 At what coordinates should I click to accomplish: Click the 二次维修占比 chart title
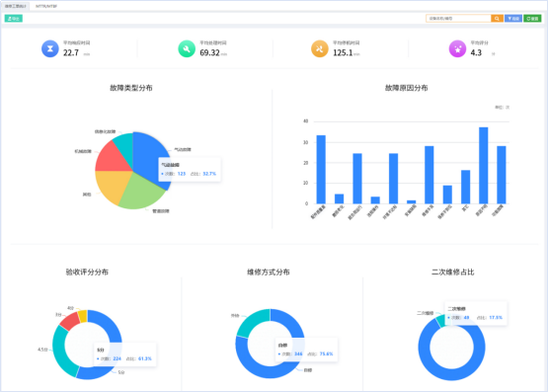coord(452,272)
